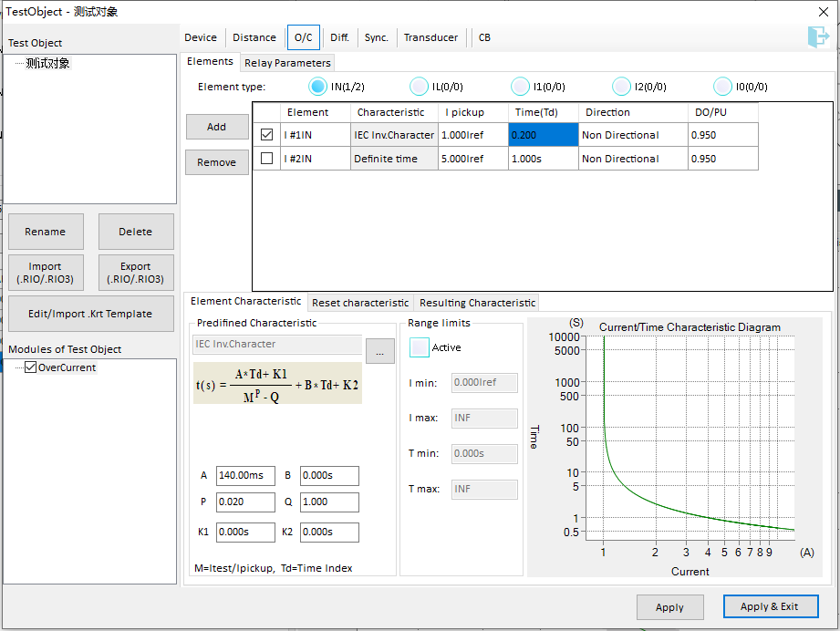Toggle the Active range limits checkbox

[420, 347]
